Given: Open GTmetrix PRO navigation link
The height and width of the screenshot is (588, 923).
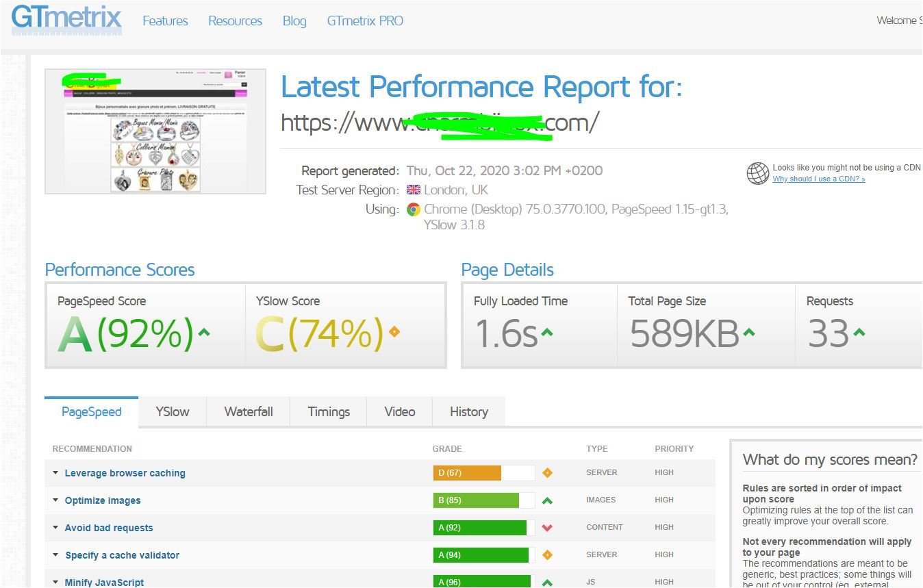Looking at the screenshot, I should 365,21.
